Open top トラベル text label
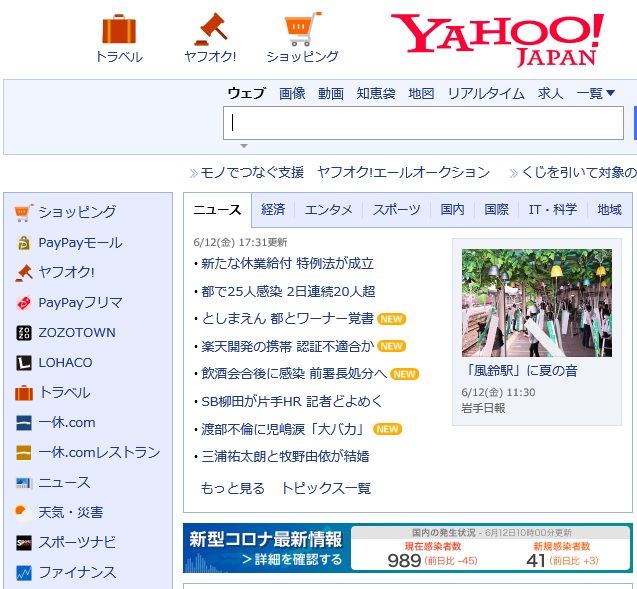637x589 pixels. (119, 56)
